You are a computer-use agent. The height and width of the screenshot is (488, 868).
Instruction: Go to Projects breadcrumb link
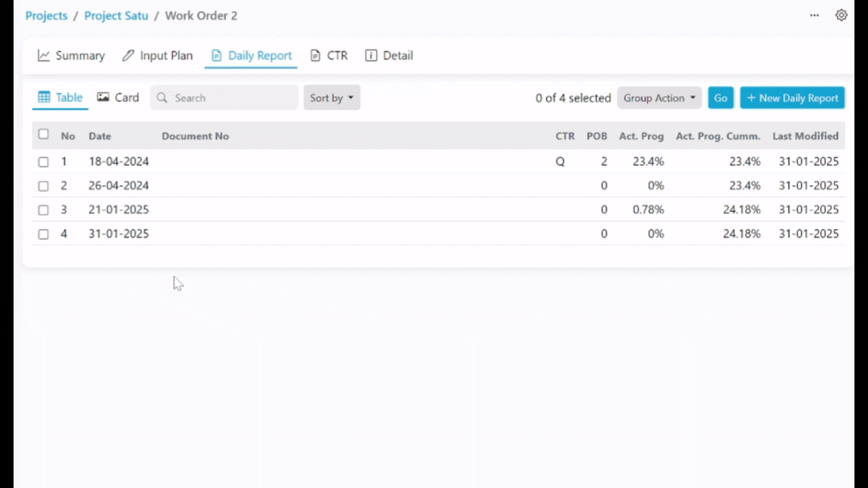click(x=46, y=16)
